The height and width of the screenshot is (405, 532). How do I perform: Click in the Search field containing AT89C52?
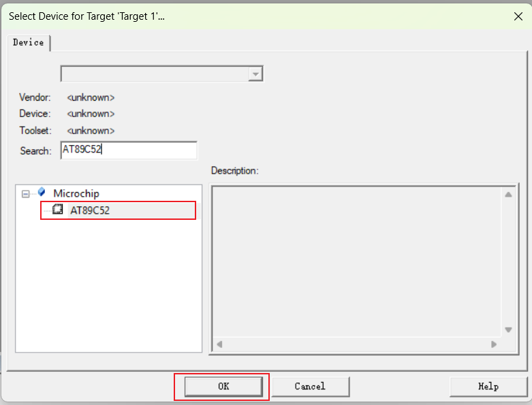point(129,150)
